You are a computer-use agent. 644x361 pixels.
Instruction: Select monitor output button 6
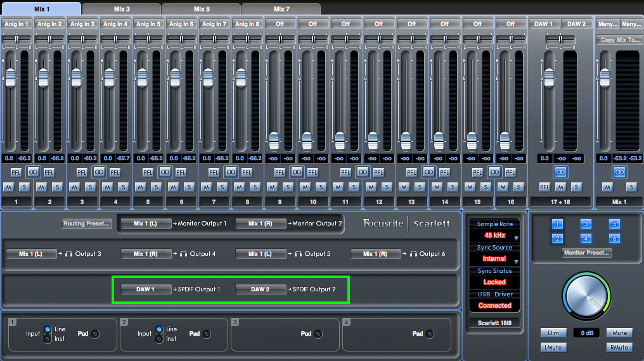pyautogui.click(x=614, y=238)
